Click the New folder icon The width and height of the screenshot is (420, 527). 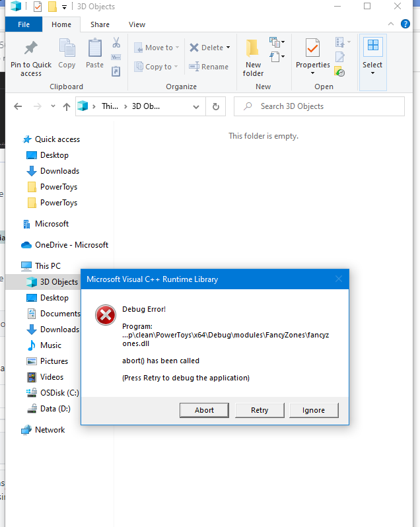(253, 48)
